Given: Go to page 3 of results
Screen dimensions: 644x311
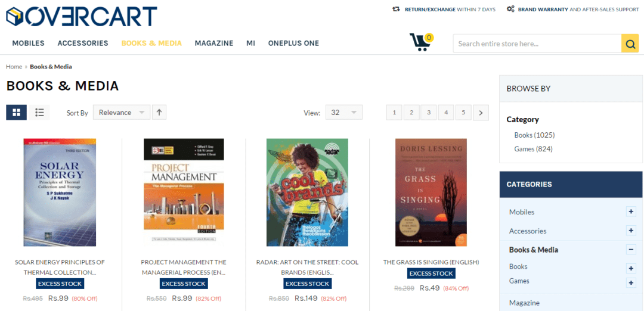Looking at the screenshot, I should (x=428, y=113).
